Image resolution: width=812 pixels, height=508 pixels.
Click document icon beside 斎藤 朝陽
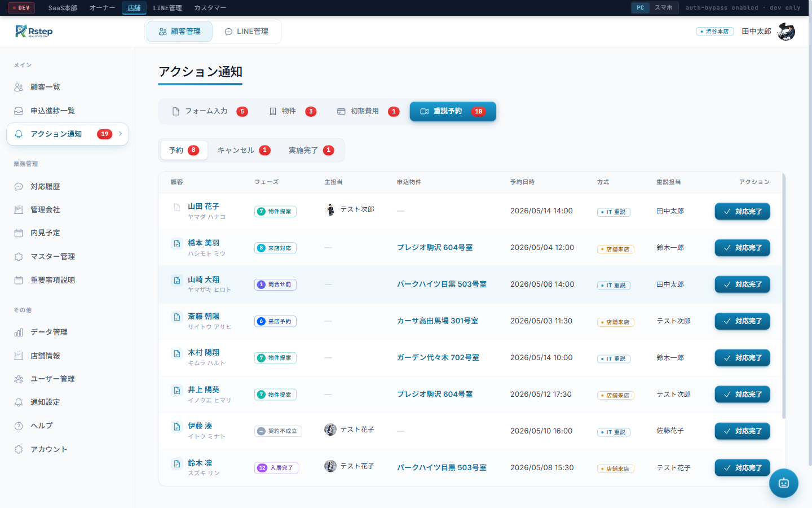[x=177, y=317]
